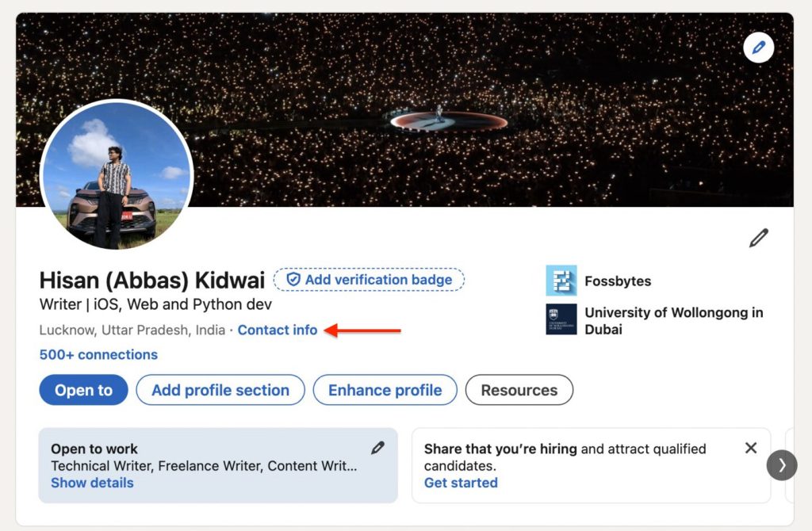Click Add verification badge
The height and width of the screenshot is (531, 812).
coord(378,280)
